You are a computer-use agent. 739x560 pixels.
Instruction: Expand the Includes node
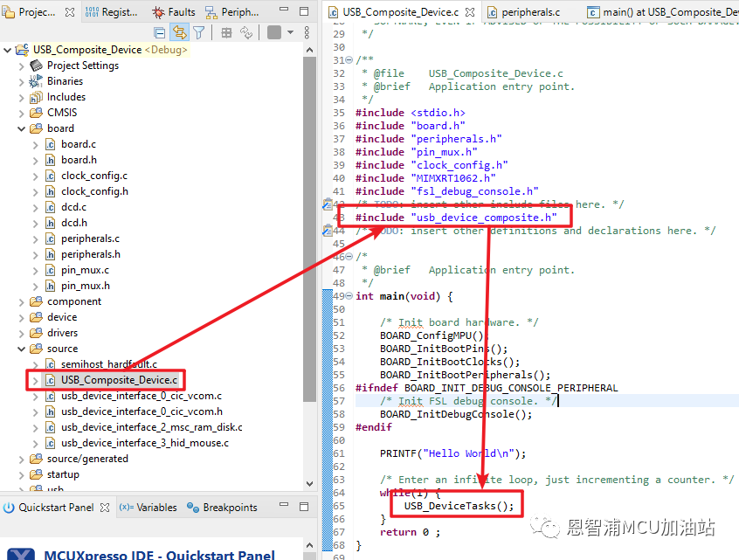point(21,97)
